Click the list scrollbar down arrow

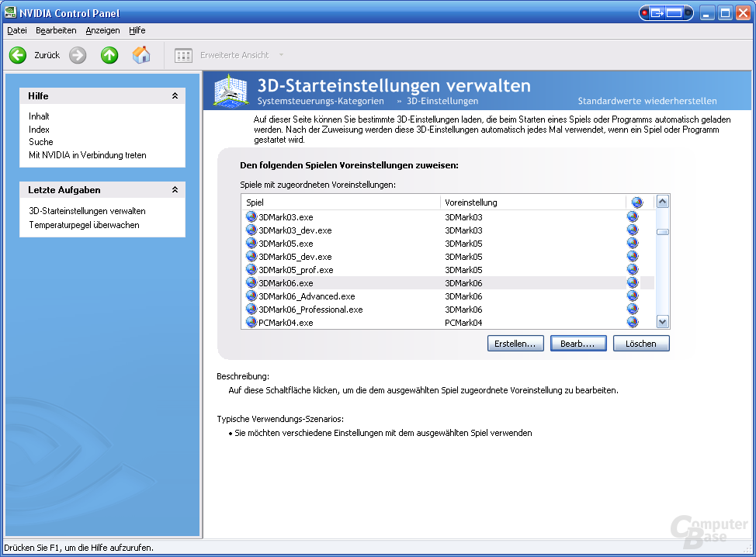point(663,322)
